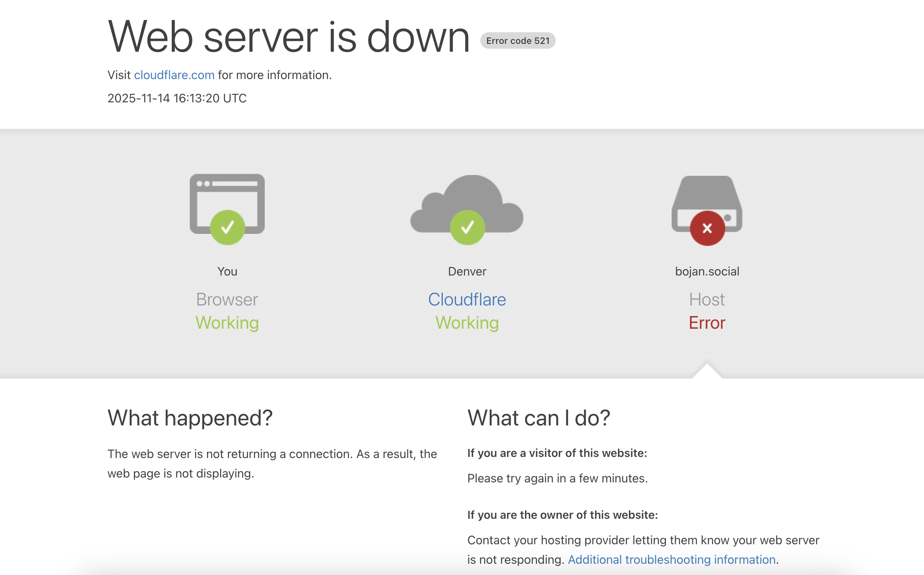This screenshot has height=575, width=924.
Task: Click the What can I do? heading
Action: click(x=538, y=418)
